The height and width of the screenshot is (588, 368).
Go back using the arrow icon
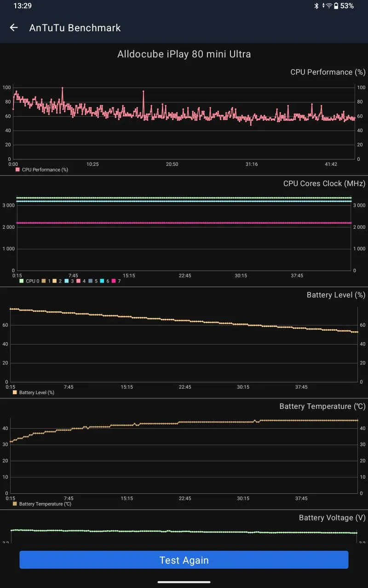point(14,28)
